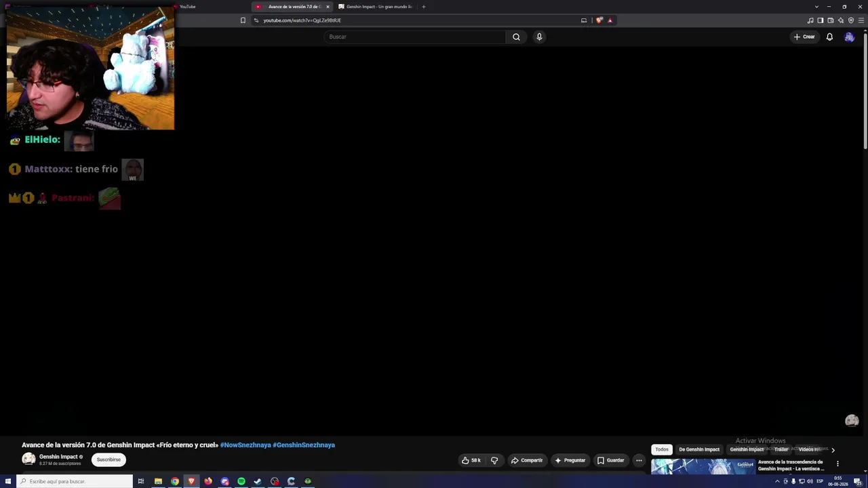Open Steam from the taskbar
This screenshot has width=868, height=488.
(x=258, y=481)
